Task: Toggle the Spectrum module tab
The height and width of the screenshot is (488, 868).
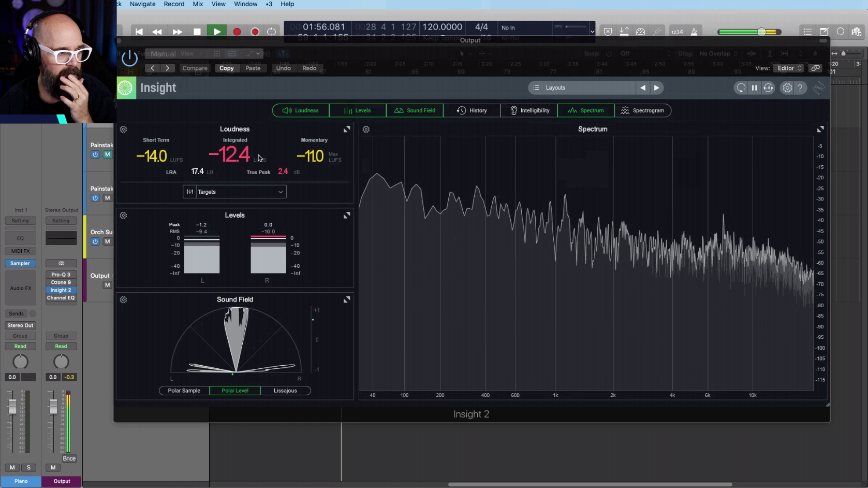Action: click(586, 110)
